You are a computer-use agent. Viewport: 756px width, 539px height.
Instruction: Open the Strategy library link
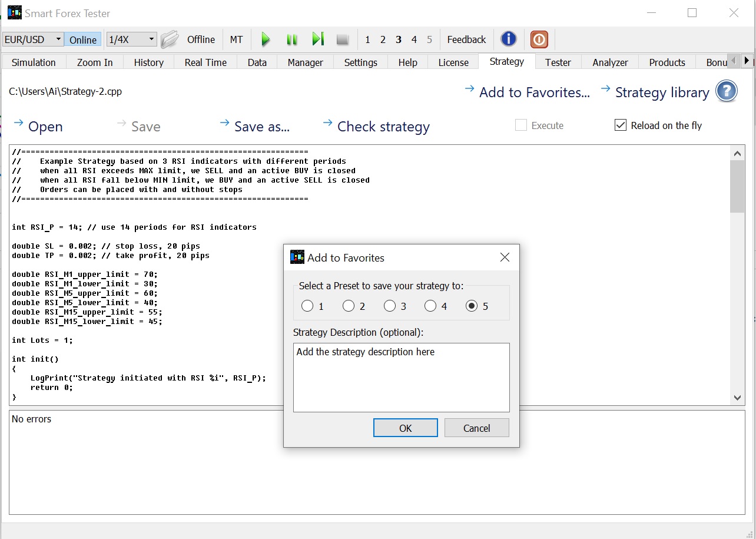tap(655, 92)
